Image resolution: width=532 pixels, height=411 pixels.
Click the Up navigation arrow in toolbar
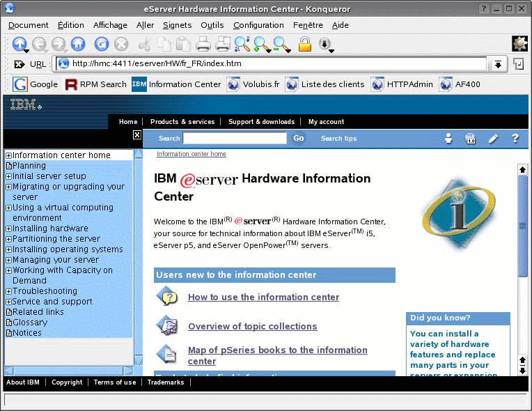click(19, 44)
